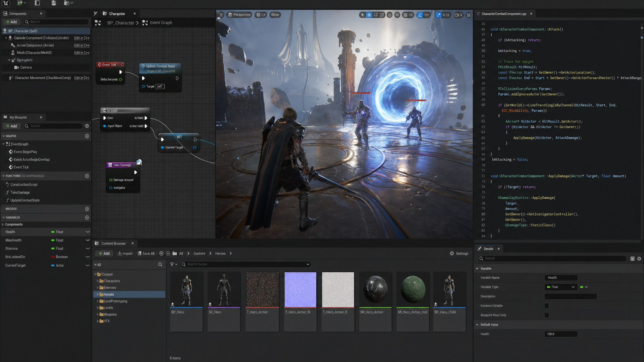644x362 pixels.
Task: Click the surface snapping icon in viewport
Action: (x=397, y=15)
